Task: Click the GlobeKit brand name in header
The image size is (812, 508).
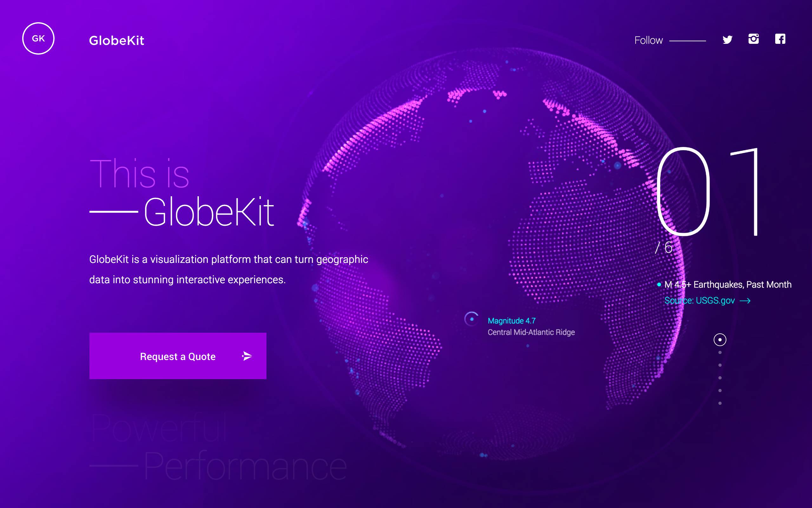Action: [x=116, y=40]
